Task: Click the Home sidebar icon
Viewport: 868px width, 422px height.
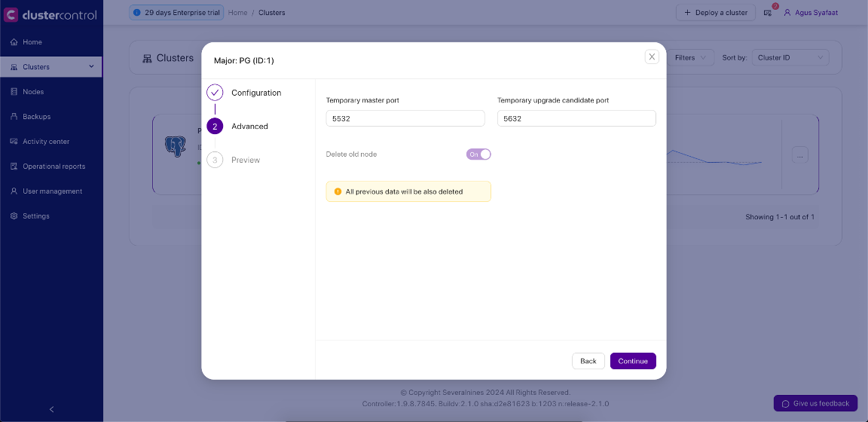Action: 14,42
